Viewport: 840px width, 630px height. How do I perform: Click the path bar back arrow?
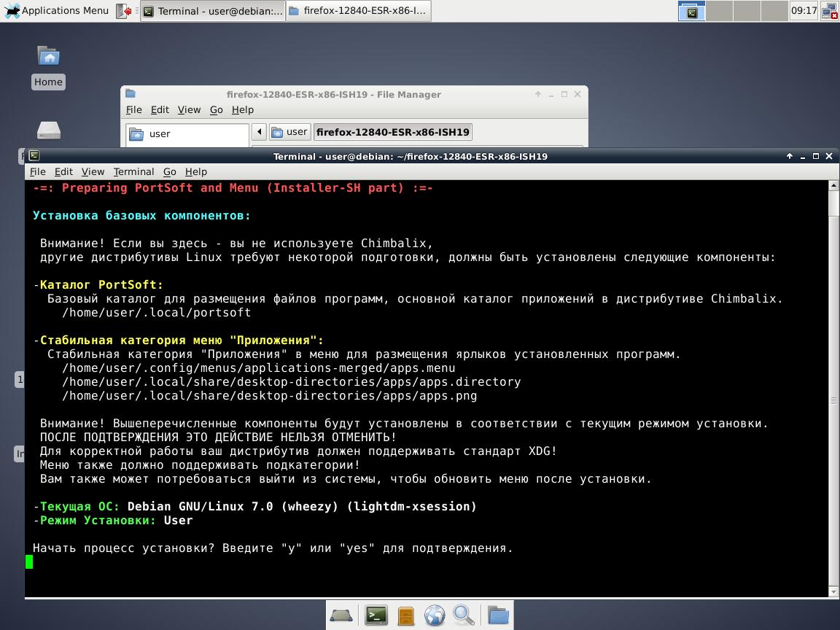[x=260, y=132]
